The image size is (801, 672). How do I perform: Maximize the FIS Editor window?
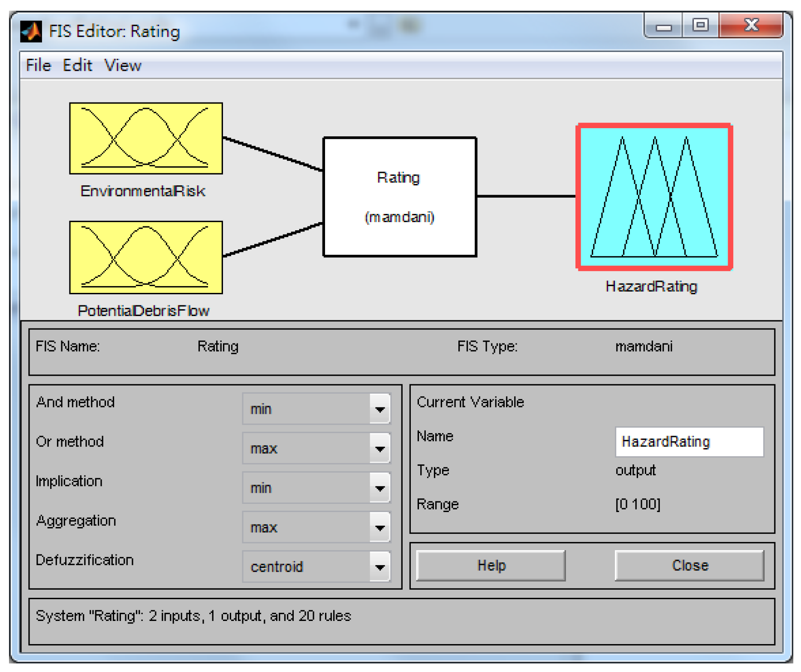coord(700,26)
